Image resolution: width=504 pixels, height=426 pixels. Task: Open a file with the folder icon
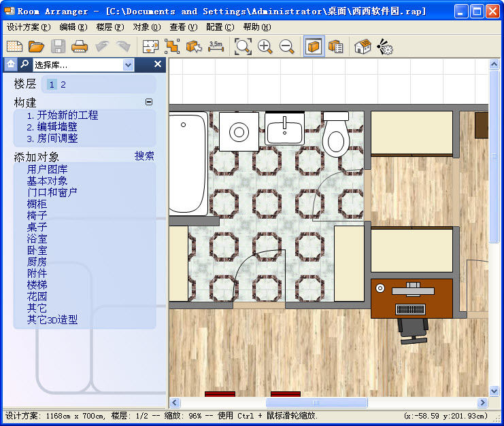point(36,46)
